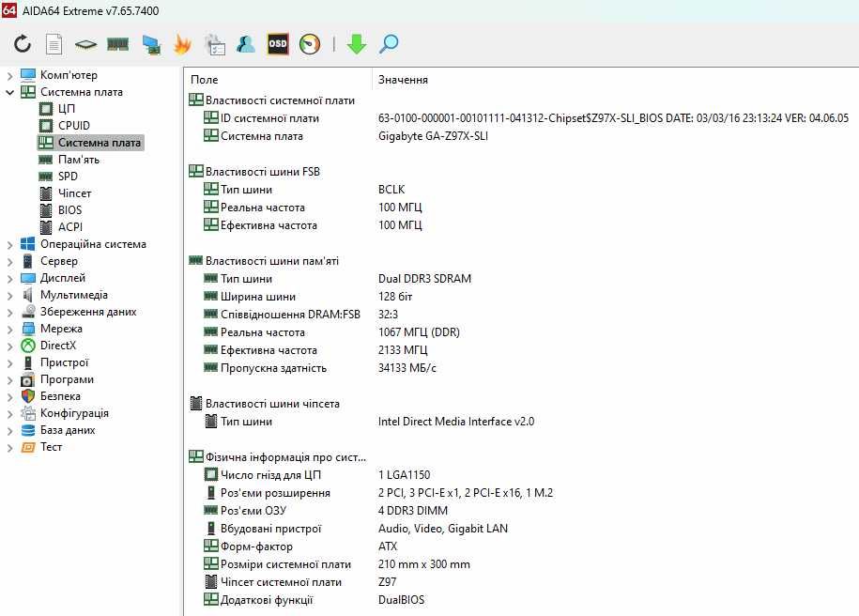859x616 pixels.
Task: Expand the Збереження даних node
Action: (9, 313)
